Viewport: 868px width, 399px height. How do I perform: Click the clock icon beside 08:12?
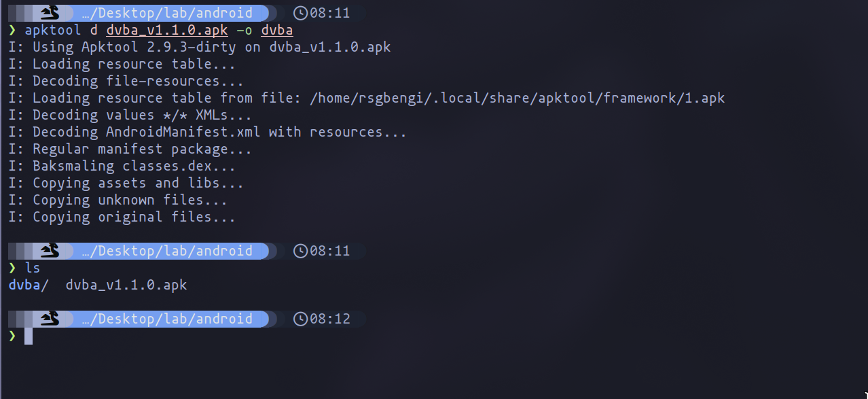tap(300, 319)
